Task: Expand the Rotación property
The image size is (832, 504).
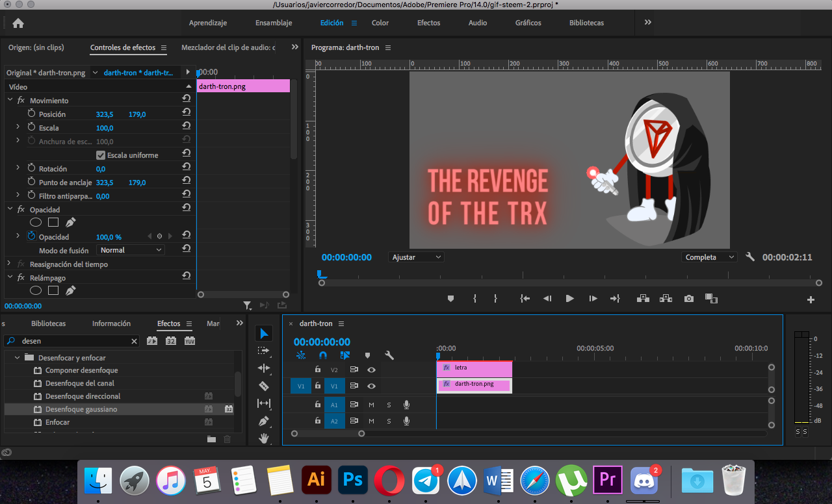Action: (18, 168)
